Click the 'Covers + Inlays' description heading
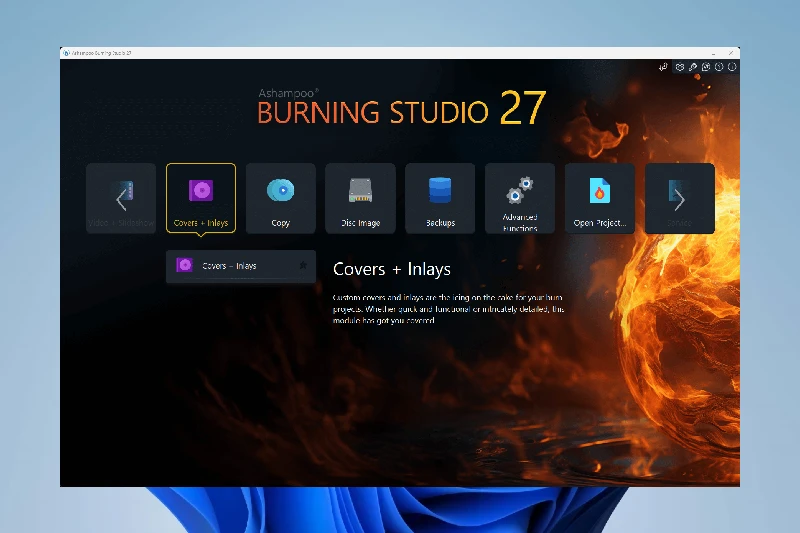800x533 pixels. tap(392, 269)
